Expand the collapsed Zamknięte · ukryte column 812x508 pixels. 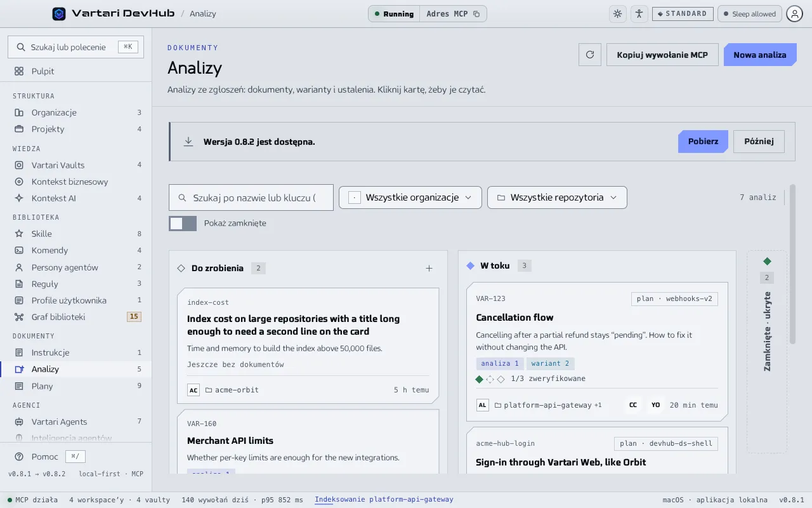tap(767, 351)
